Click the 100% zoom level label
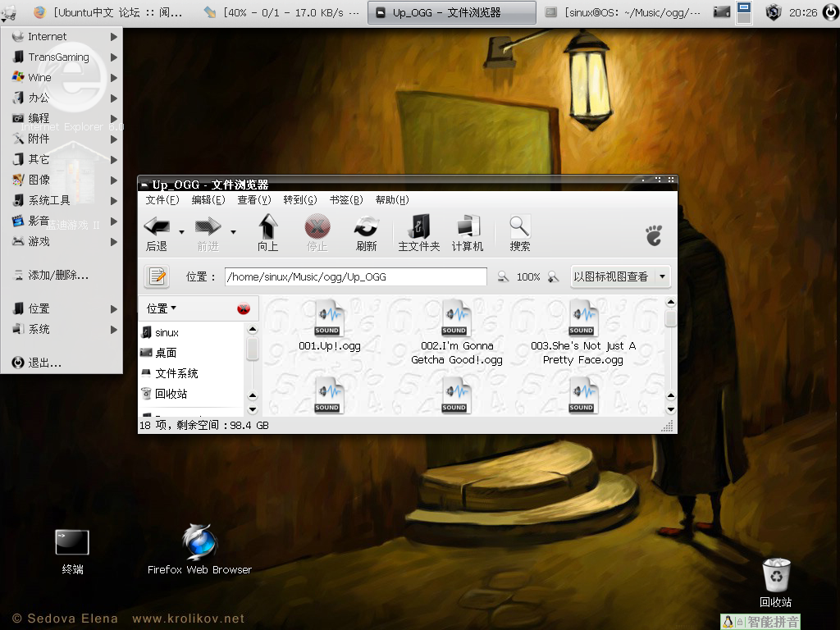840x630 pixels. click(x=528, y=276)
